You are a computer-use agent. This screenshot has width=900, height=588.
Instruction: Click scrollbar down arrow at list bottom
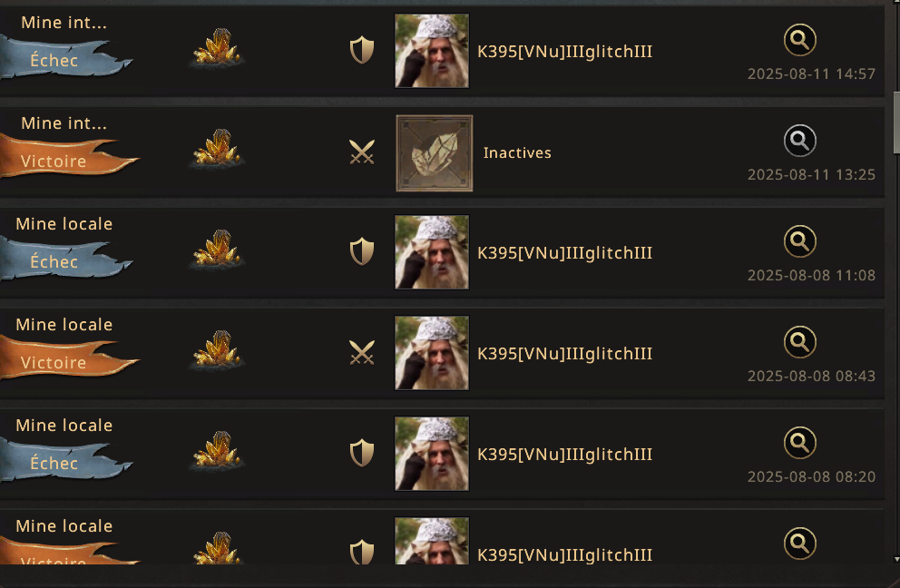[896, 559]
